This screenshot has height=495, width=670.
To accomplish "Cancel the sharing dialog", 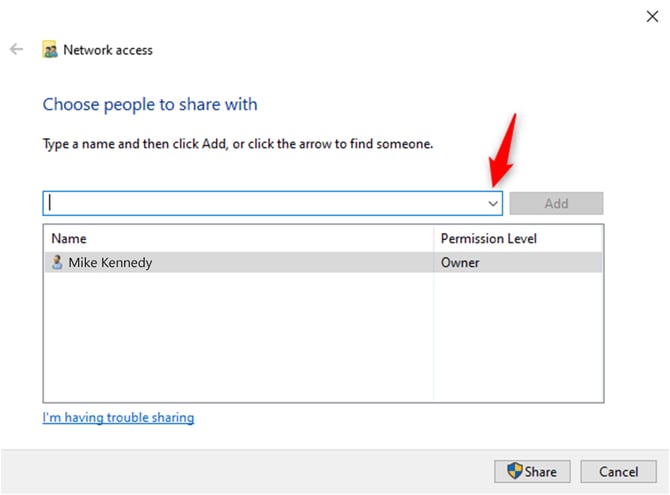I will point(618,471).
